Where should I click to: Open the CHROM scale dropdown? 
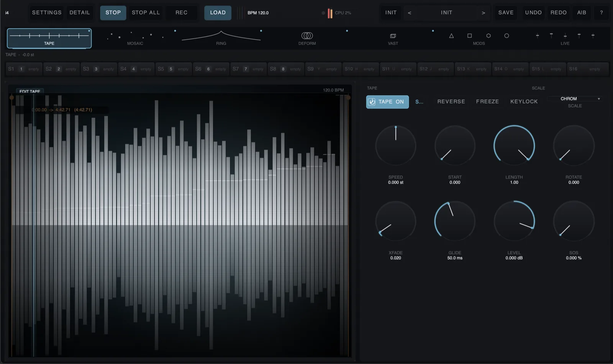[x=575, y=99]
